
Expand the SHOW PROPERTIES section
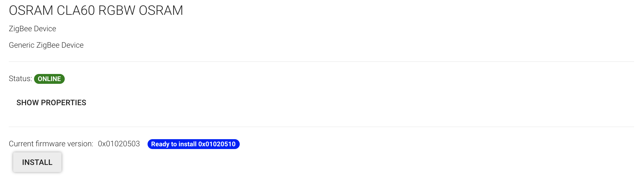tap(51, 102)
